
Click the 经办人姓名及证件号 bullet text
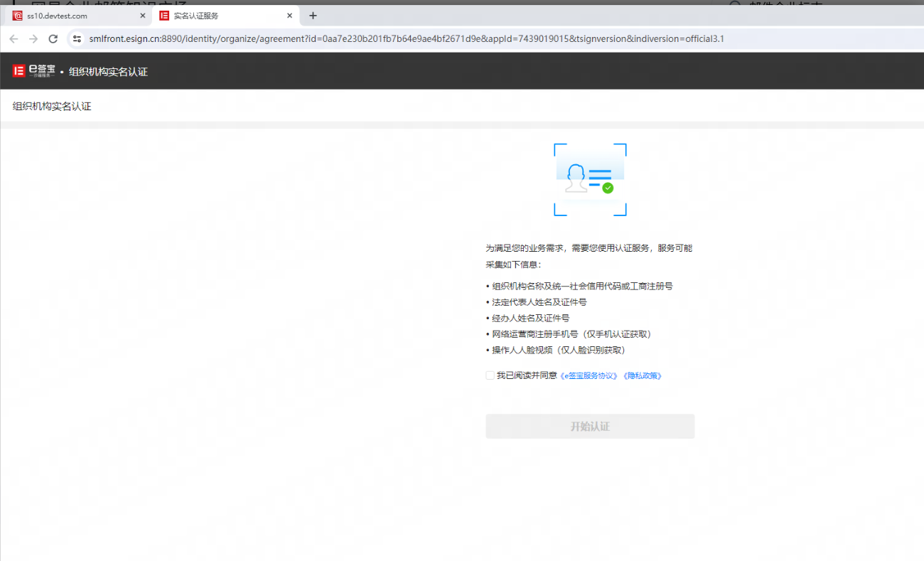[531, 319]
